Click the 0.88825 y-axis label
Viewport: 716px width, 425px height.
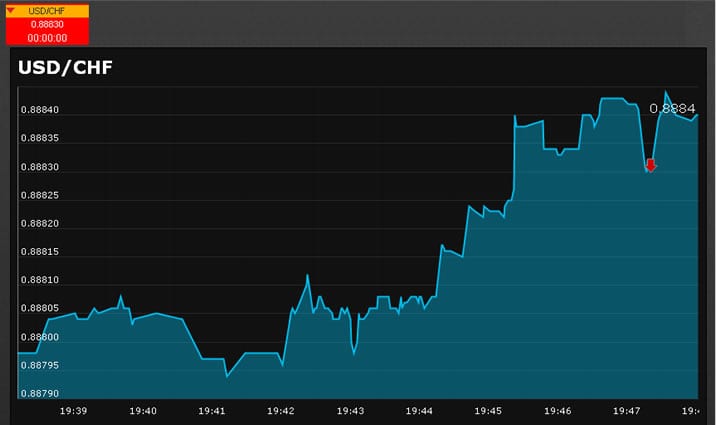(40, 195)
